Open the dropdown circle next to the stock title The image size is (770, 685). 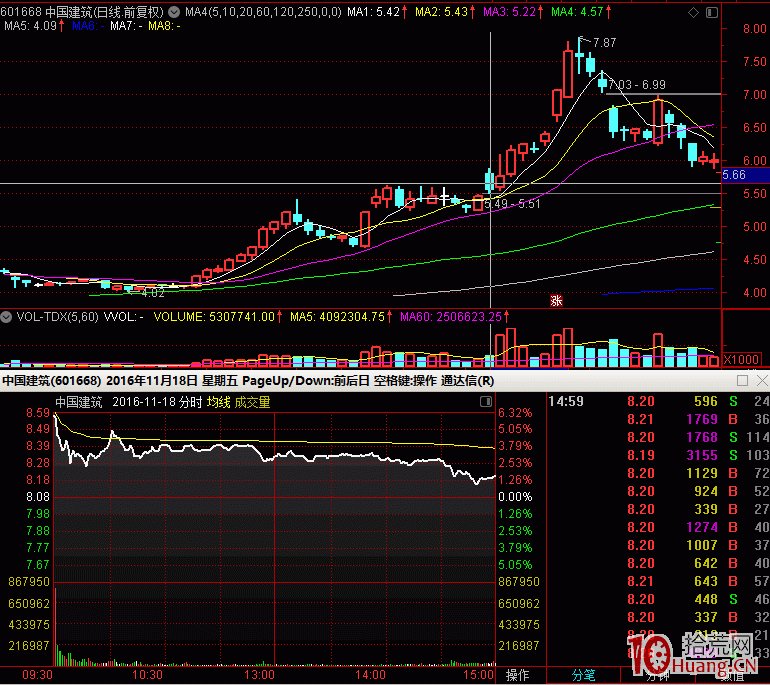(x=174, y=12)
